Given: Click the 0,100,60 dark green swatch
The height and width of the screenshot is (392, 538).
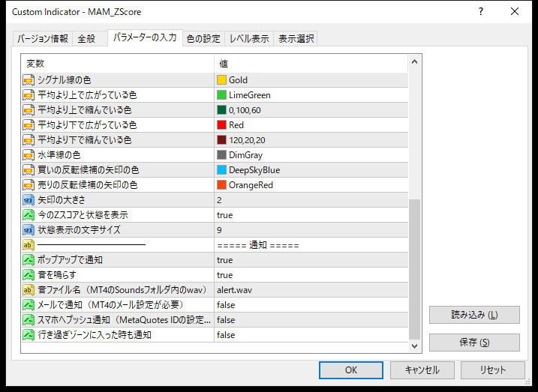Looking at the screenshot, I should point(221,110).
